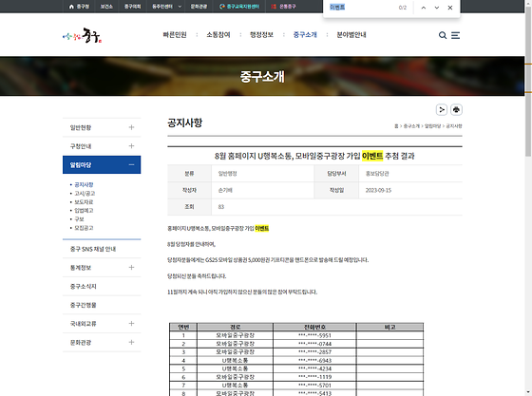Click the 경로 table column header

pos(236,328)
